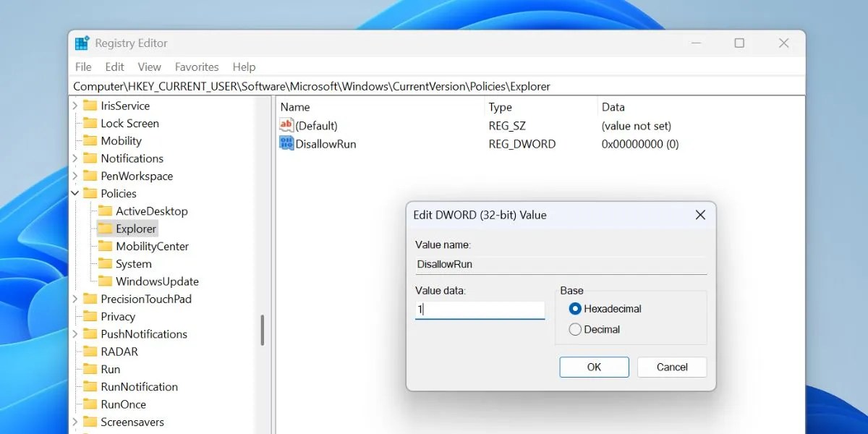Expand the PrecisionTouchPad branch
Viewport: 868px width, 434px height.
(x=75, y=299)
